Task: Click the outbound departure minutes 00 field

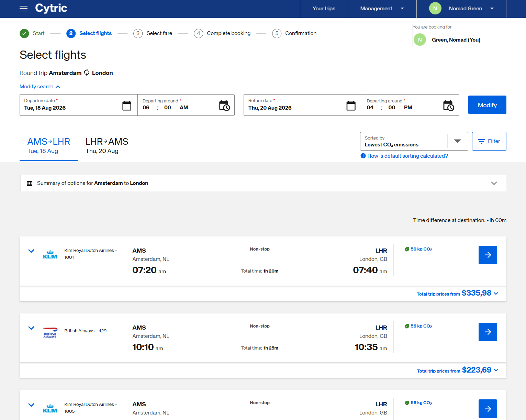Action: click(168, 108)
